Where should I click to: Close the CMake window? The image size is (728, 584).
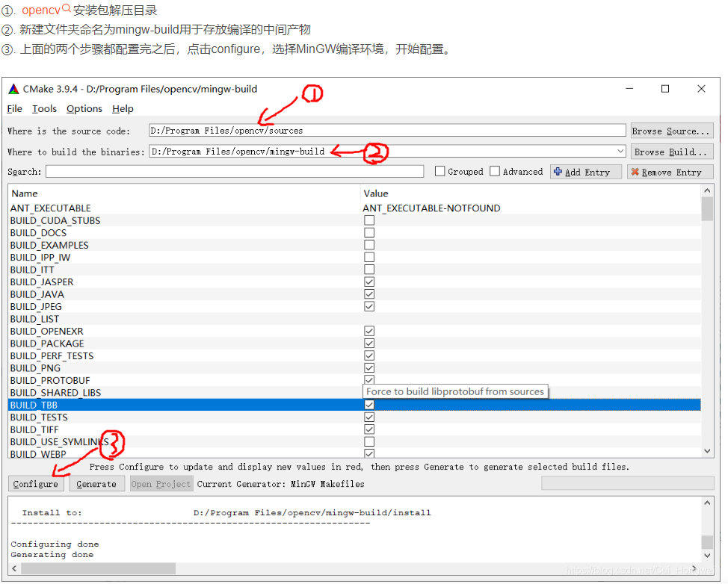coord(701,89)
